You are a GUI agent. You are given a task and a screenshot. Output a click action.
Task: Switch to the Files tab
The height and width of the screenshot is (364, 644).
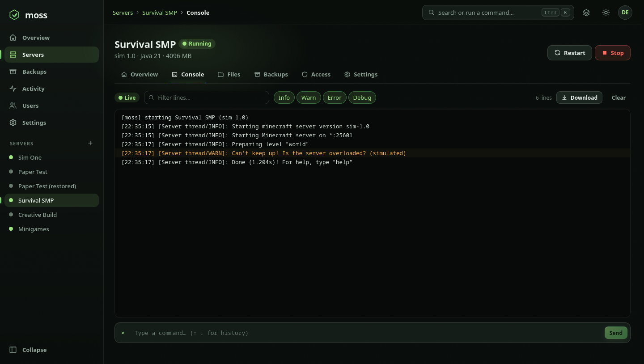pos(229,74)
